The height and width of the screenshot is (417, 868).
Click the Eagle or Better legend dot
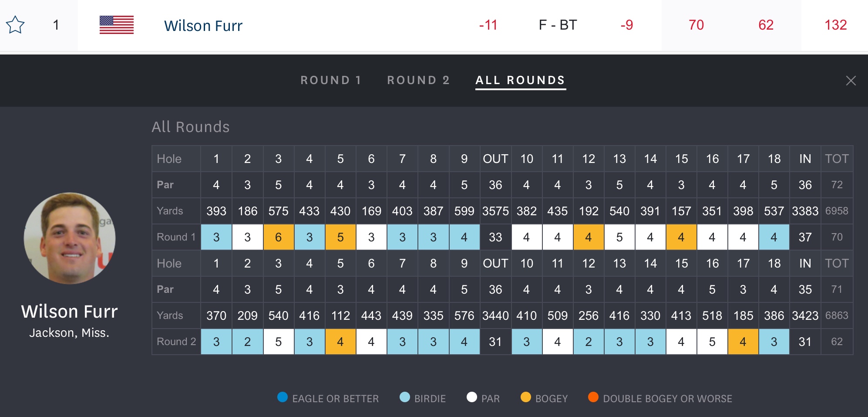click(283, 397)
